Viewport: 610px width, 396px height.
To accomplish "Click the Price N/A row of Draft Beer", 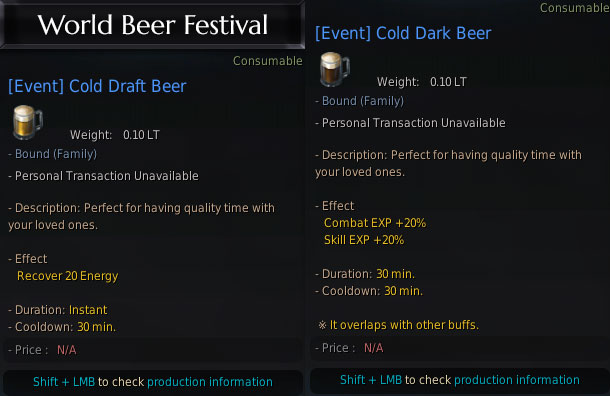I will 152,350.
